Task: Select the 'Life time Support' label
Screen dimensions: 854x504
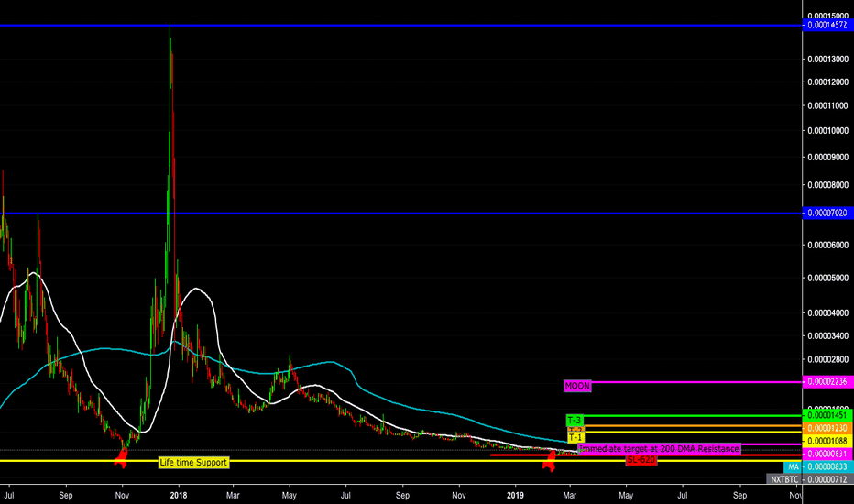Action: [x=193, y=462]
